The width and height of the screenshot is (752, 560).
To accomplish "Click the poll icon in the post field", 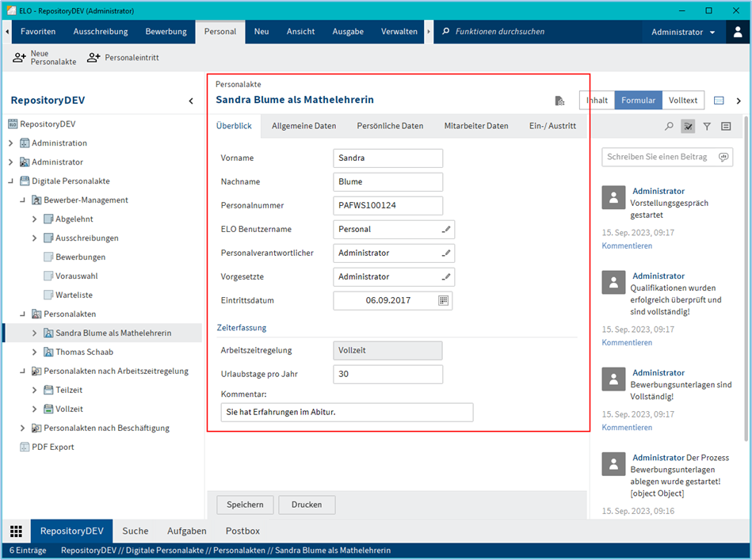I will pos(723,157).
